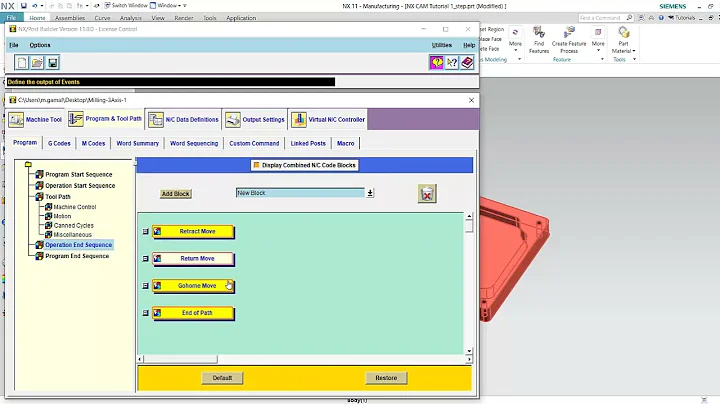Open the Word Summary subtab
720x404 pixels.
point(137,143)
